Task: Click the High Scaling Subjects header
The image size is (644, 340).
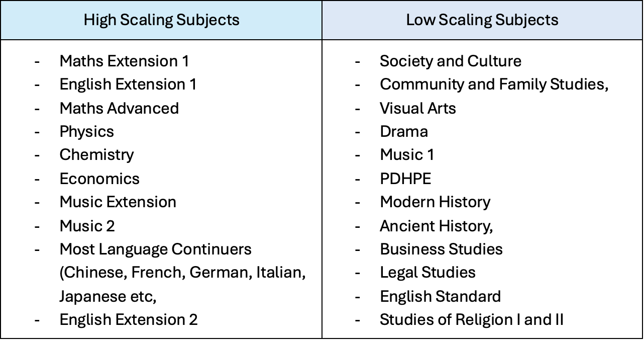Action: pyautogui.click(x=161, y=20)
